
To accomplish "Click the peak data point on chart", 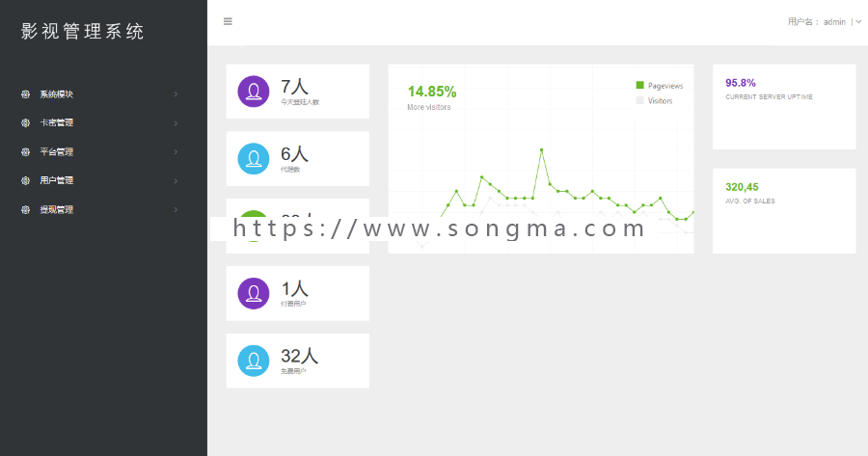I will (542, 149).
